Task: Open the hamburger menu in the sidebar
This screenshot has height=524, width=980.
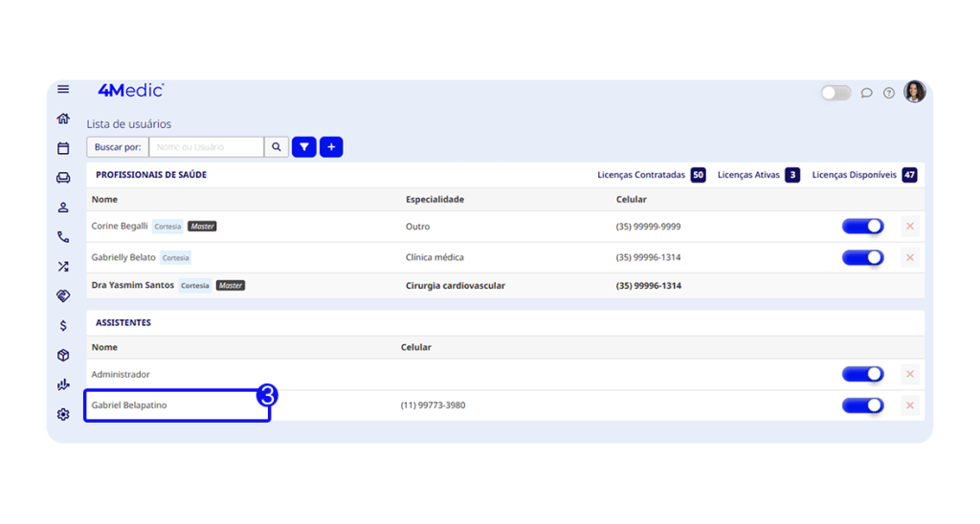Action: tap(63, 90)
